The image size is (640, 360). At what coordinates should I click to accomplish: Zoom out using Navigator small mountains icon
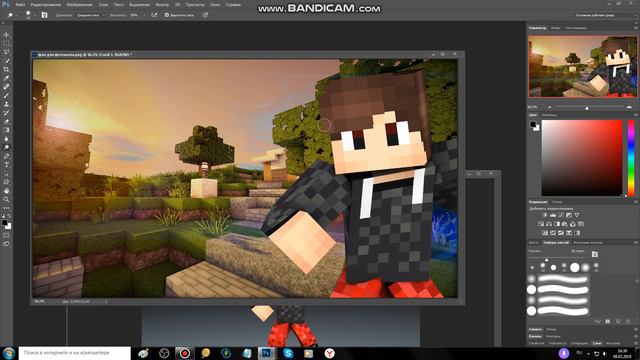[549, 107]
